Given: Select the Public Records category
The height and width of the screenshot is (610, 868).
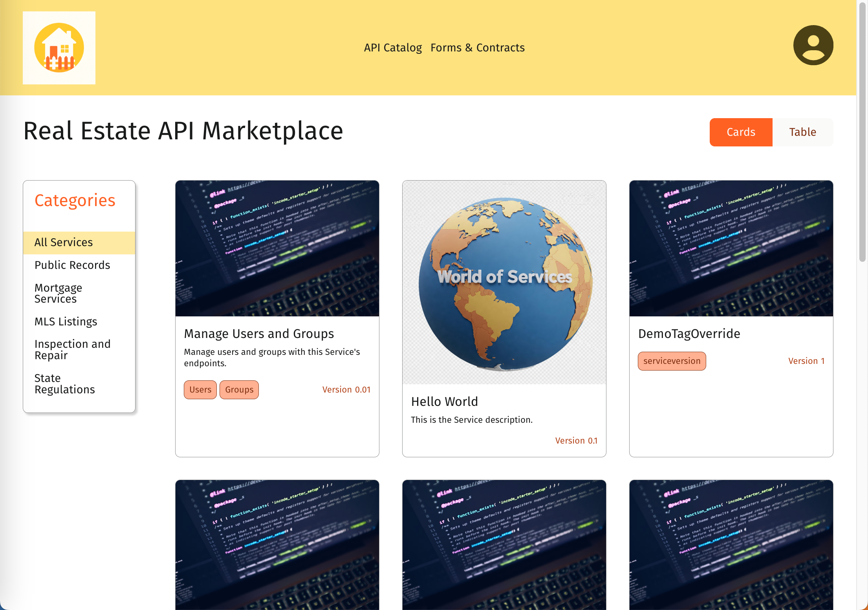Looking at the screenshot, I should [72, 265].
